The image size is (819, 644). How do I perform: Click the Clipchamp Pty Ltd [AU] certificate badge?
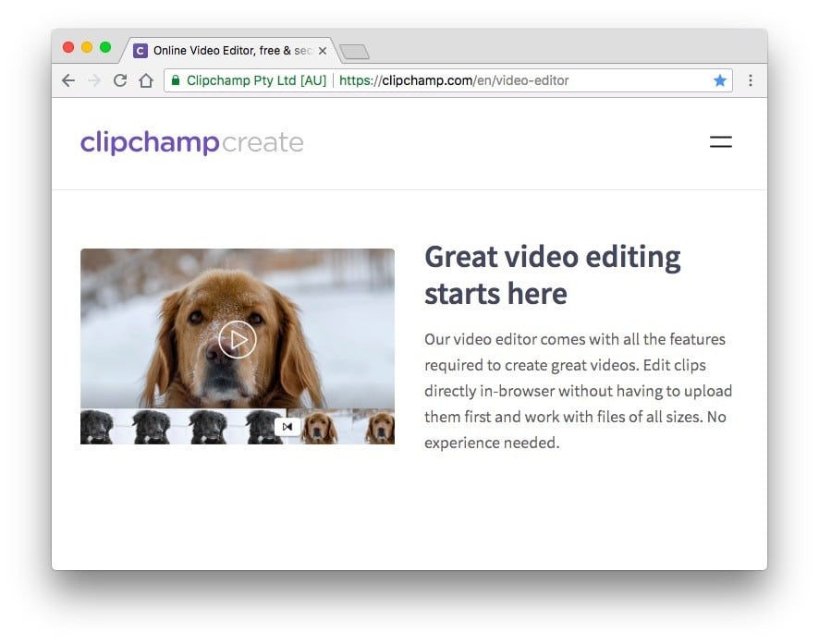coord(250,80)
